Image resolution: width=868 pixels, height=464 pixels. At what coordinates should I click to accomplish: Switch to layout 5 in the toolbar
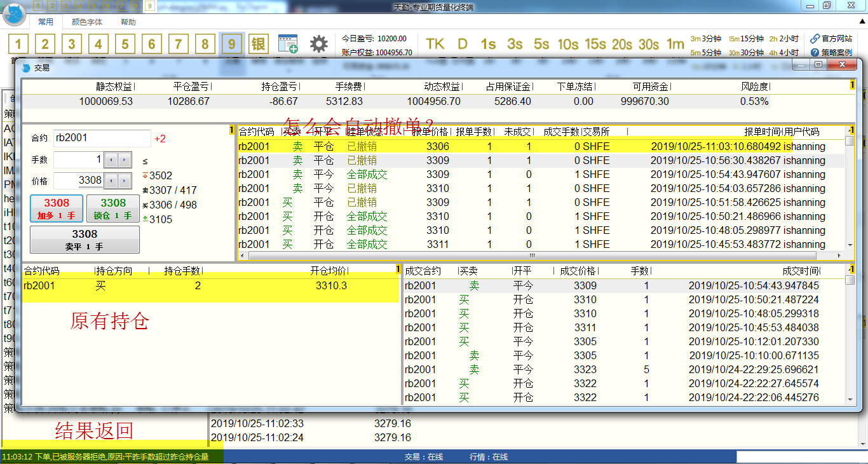coord(125,44)
